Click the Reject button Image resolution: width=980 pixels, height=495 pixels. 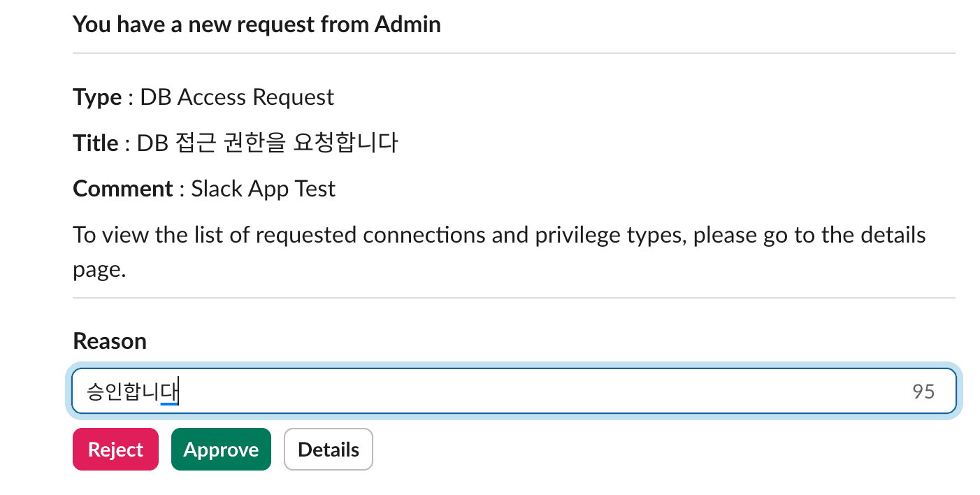115,449
